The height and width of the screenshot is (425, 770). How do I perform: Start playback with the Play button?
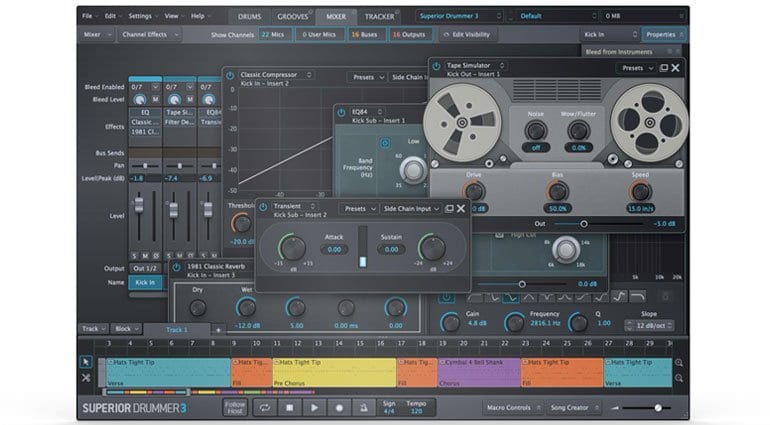pos(314,408)
